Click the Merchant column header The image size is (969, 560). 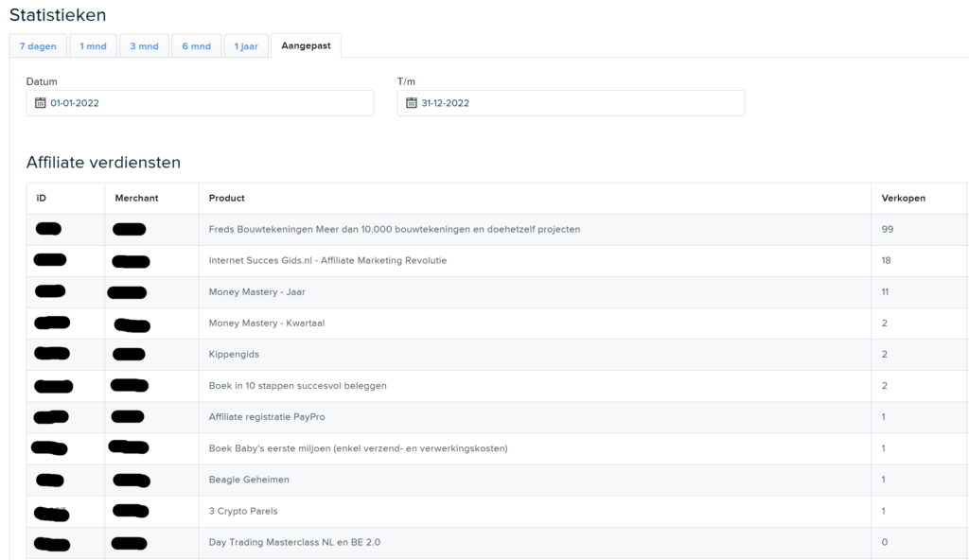[138, 198]
